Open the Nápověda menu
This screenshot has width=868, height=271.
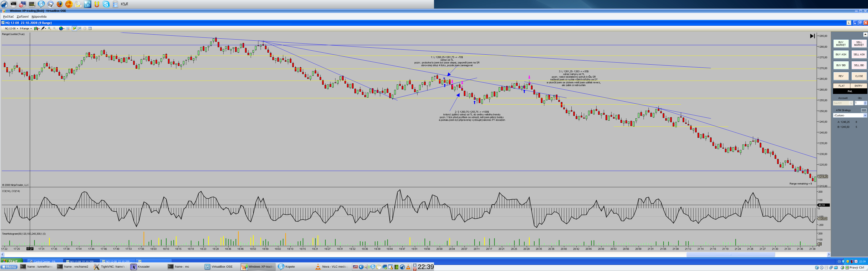tap(39, 16)
